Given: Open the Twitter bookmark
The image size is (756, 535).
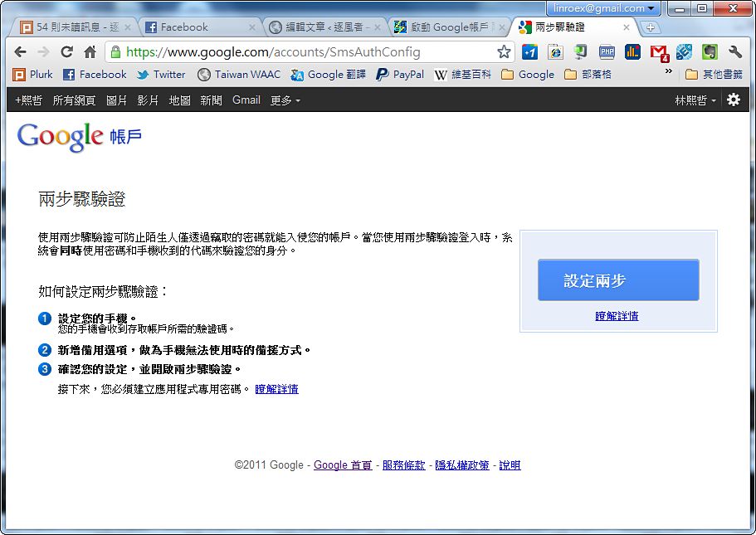Looking at the screenshot, I should (161, 74).
